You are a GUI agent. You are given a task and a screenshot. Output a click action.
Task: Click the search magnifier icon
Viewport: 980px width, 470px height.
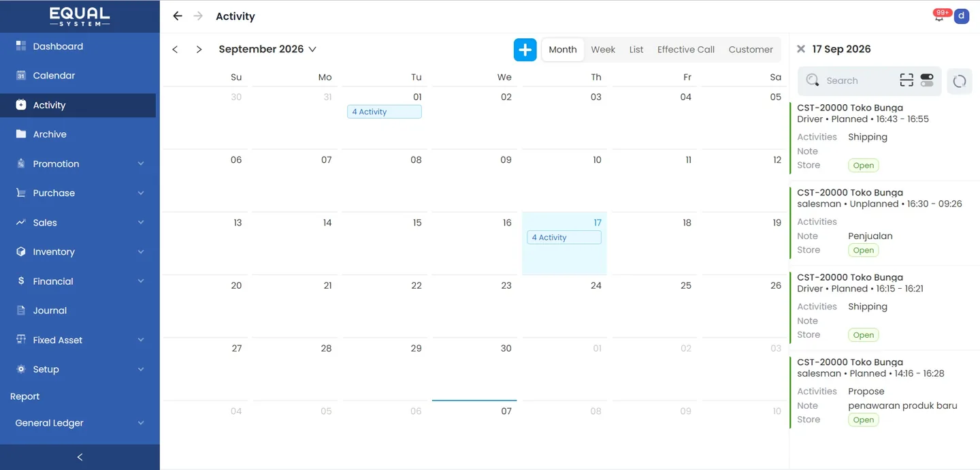(x=812, y=80)
